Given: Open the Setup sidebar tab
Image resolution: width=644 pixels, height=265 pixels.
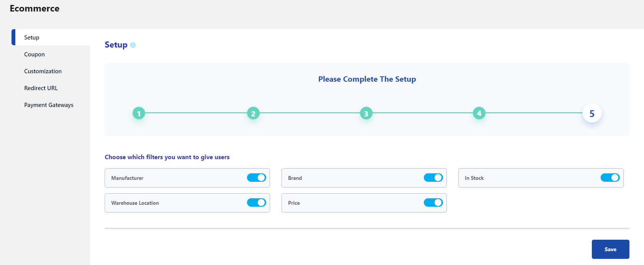Looking at the screenshot, I should tap(32, 38).
